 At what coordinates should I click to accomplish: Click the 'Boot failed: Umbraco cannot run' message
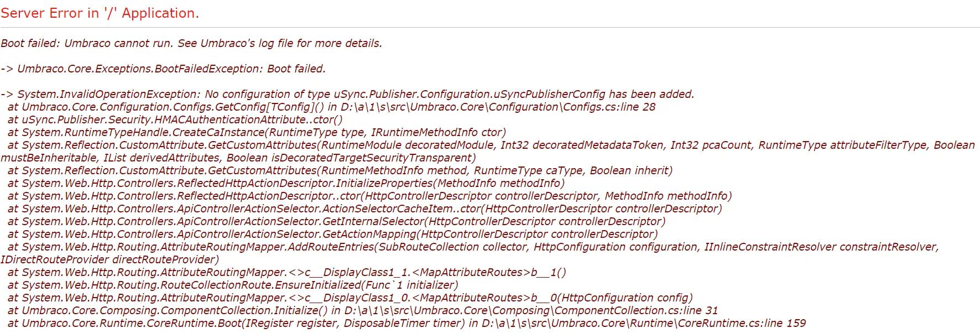pos(191,43)
